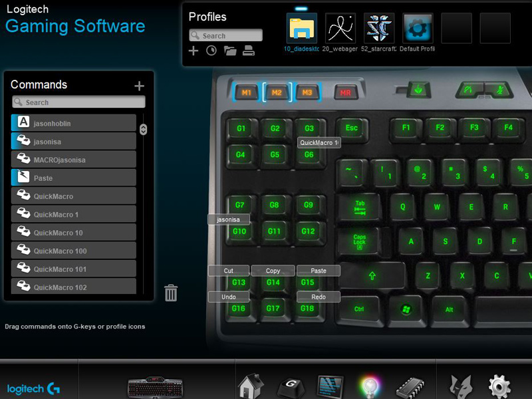The height and width of the screenshot is (399, 532).
Task: Click the Copy label on G14
Action: 273,271
